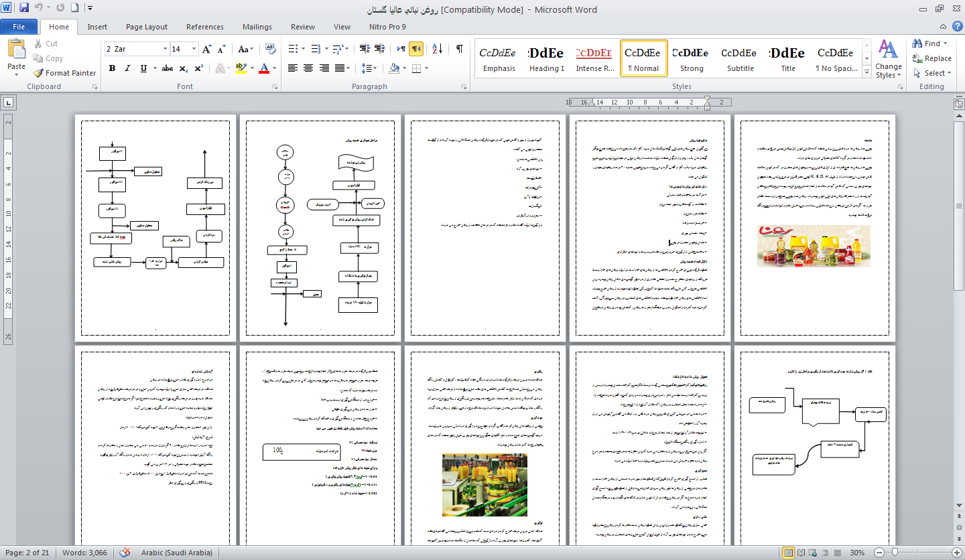Create a new document via Quick Access icon
The width and height of the screenshot is (965, 560).
(x=74, y=9)
